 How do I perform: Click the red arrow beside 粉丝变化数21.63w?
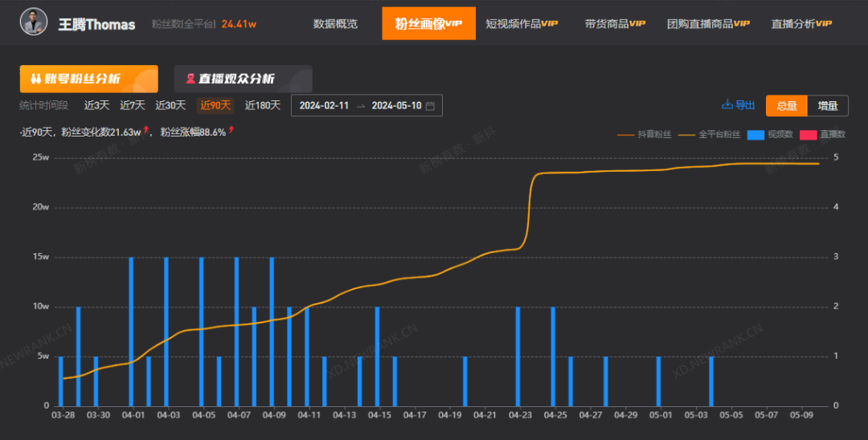146,130
